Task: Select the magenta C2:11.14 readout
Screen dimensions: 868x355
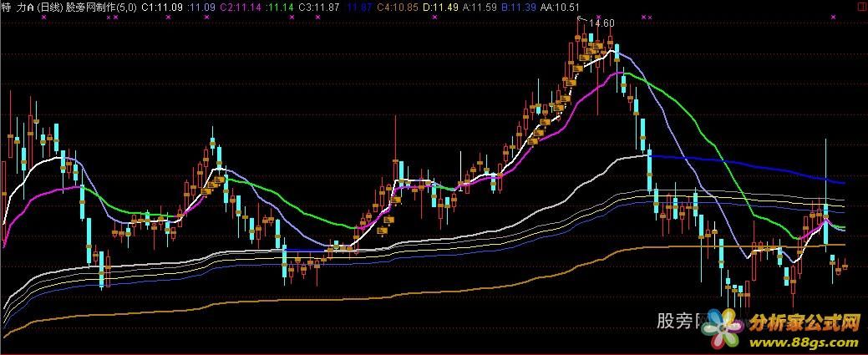Action: [x=241, y=8]
